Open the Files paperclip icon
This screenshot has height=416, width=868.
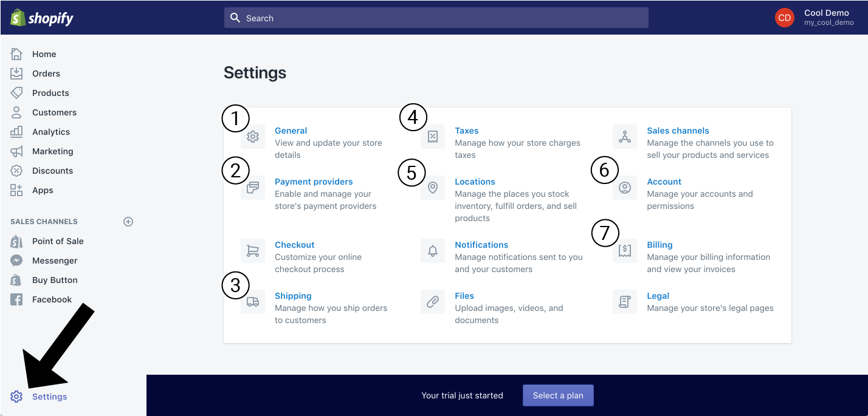point(433,302)
